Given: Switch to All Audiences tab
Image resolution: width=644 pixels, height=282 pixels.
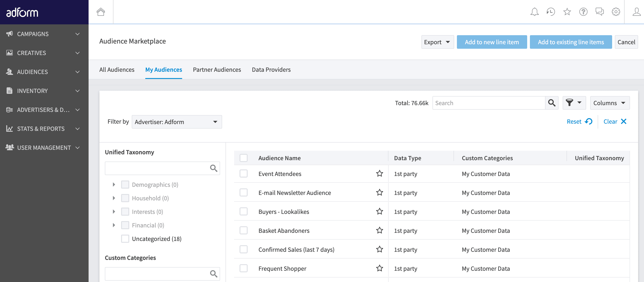Looking at the screenshot, I should [x=117, y=70].
